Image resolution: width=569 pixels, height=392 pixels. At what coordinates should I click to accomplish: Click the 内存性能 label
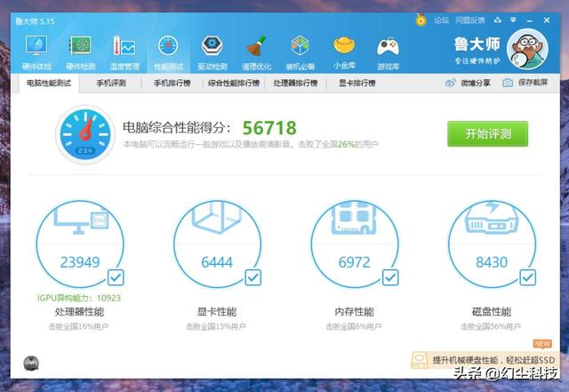coord(354,311)
